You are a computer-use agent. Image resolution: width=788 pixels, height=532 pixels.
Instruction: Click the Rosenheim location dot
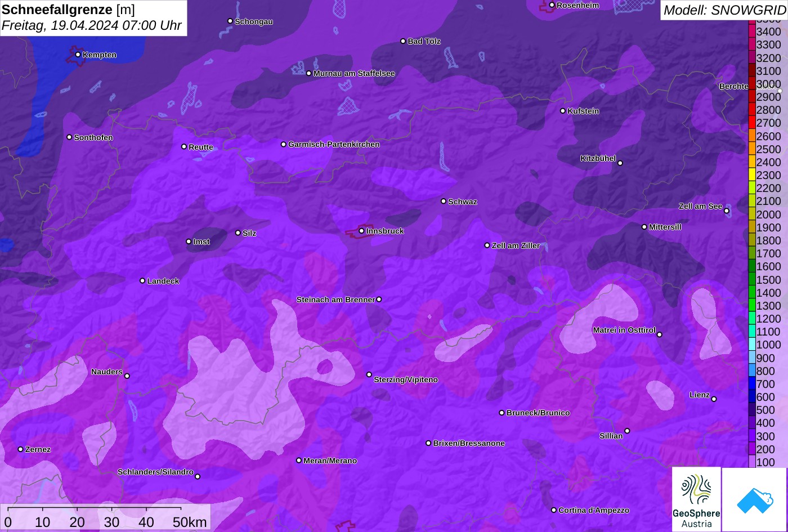pos(552,5)
